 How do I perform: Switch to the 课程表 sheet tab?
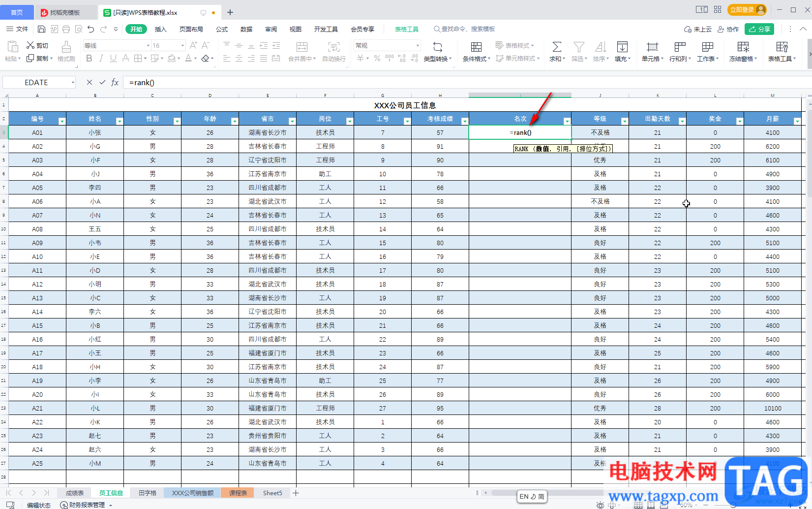tap(238, 493)
